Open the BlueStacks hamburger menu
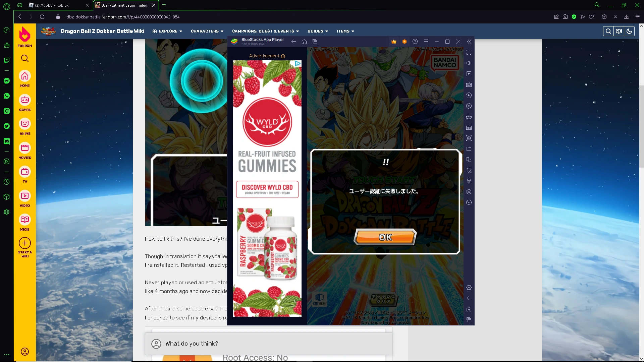 [426, 42]
